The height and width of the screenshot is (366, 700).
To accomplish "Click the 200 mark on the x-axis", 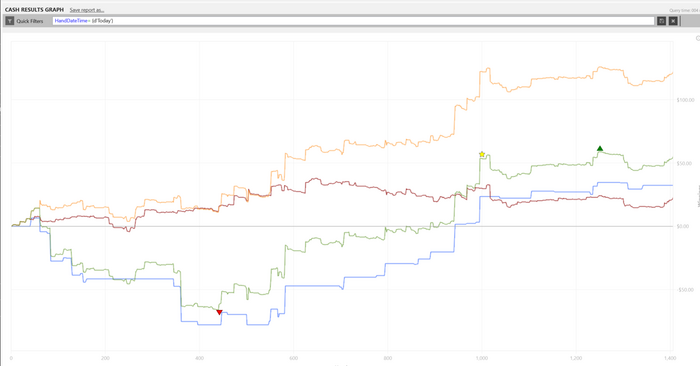I will (105, 358).
